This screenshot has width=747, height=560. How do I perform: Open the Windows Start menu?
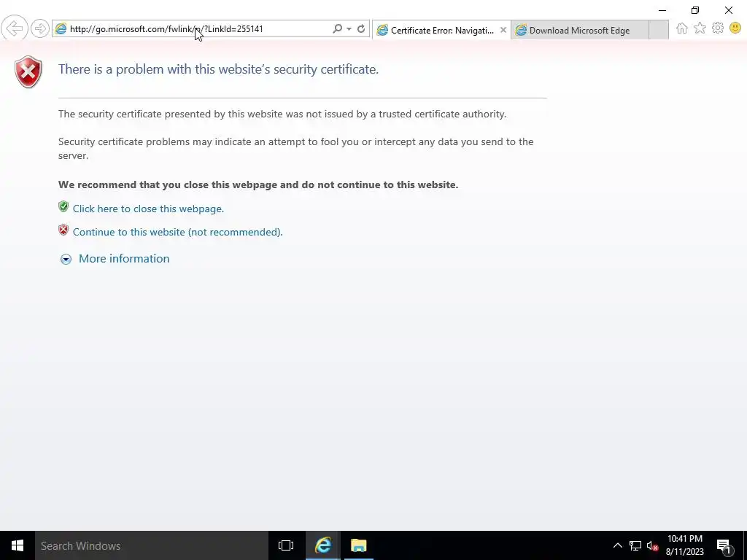(x=18, y=545)
